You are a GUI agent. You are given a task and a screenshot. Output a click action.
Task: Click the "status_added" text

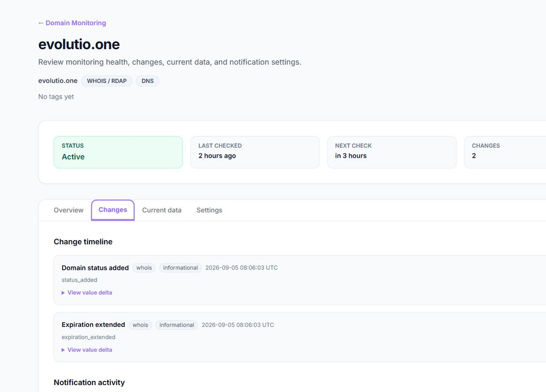click(79, 280)
